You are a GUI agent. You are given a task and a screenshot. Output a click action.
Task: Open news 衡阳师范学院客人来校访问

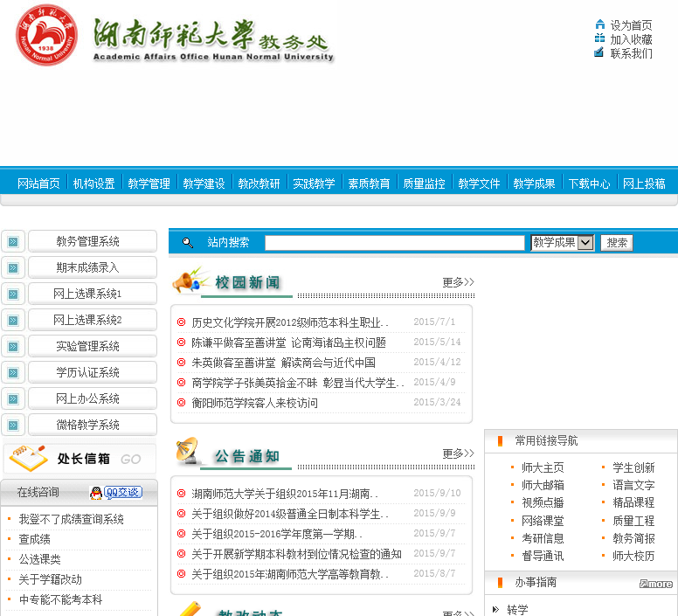coord(254,403)
